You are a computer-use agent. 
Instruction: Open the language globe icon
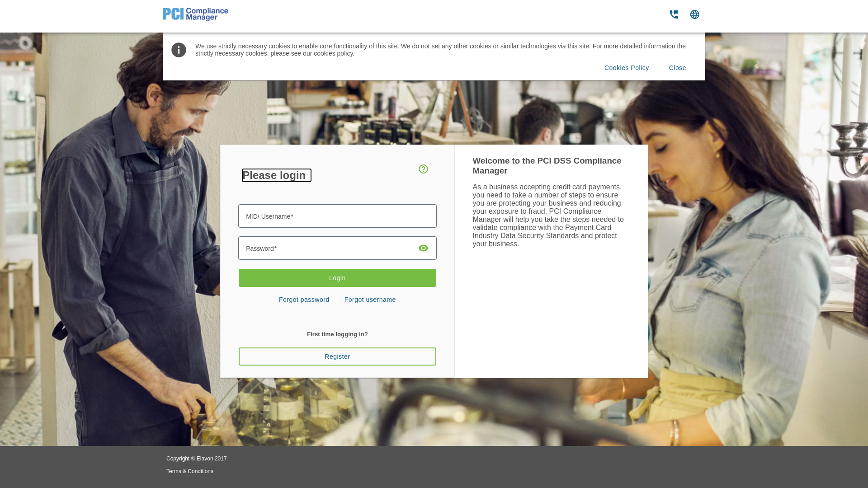click(x=695, y=14)
